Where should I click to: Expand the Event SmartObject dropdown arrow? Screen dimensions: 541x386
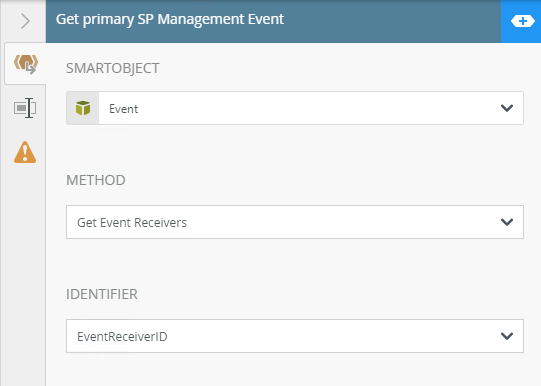click(507, 108)
